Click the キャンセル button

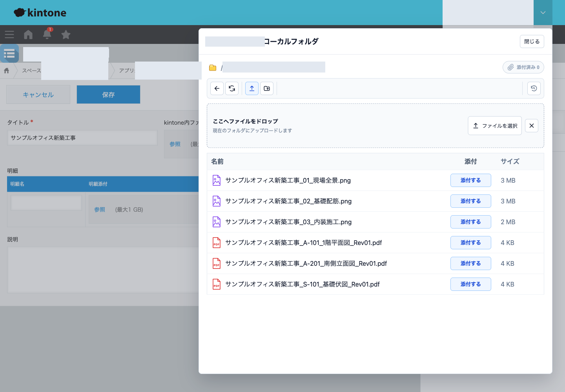pyautogui.click(x=38, y=94)
